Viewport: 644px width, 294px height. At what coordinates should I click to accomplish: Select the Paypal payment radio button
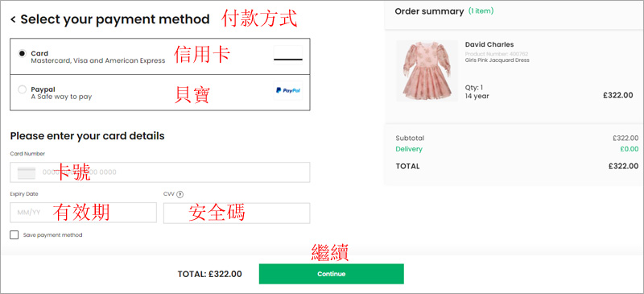[23, 89]
